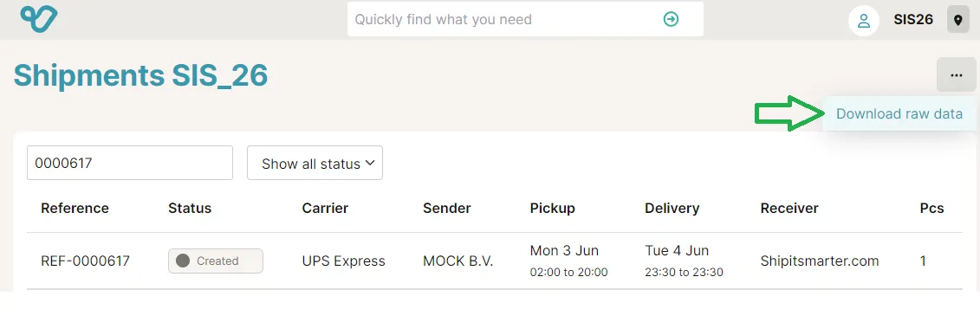
Task: Click the search arrow icon
Action: 671,19
